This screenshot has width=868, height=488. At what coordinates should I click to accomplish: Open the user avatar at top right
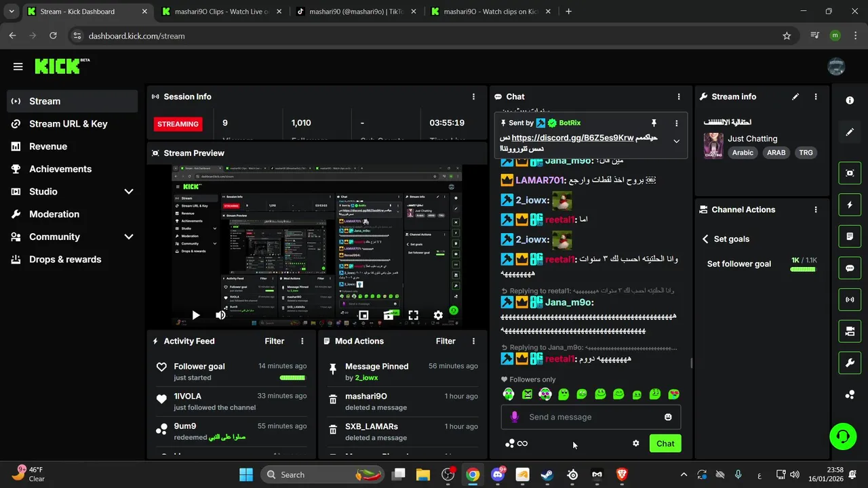point(837,66)
